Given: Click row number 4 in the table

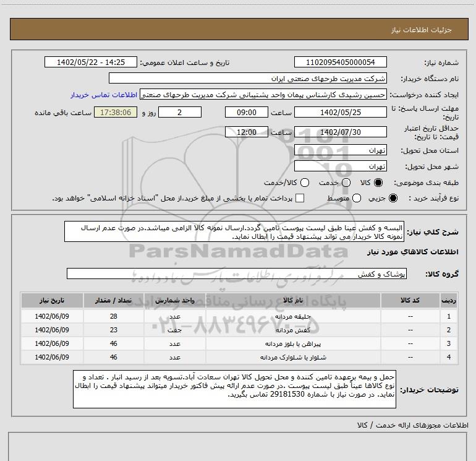Looking at the screenshot, I should pos(449,358).
